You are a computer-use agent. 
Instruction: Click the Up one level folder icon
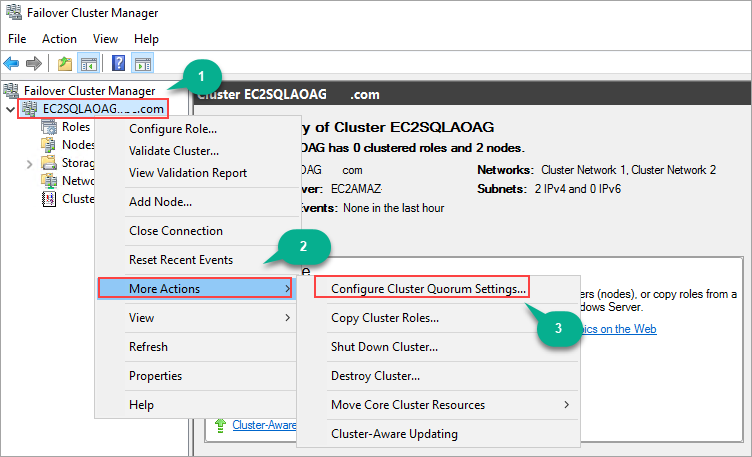point(65,63)
